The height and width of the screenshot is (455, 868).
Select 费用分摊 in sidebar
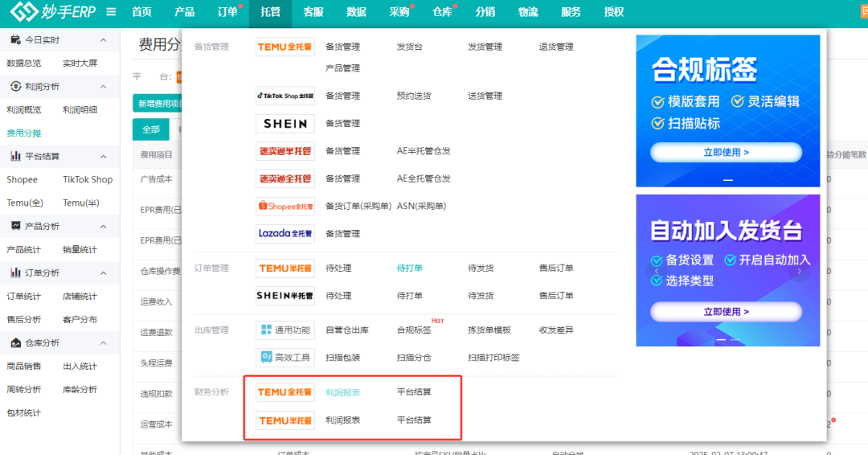coord(24,133)
